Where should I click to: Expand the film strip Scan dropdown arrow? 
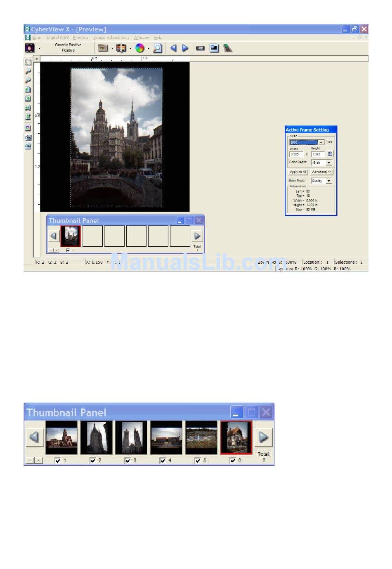130,48
